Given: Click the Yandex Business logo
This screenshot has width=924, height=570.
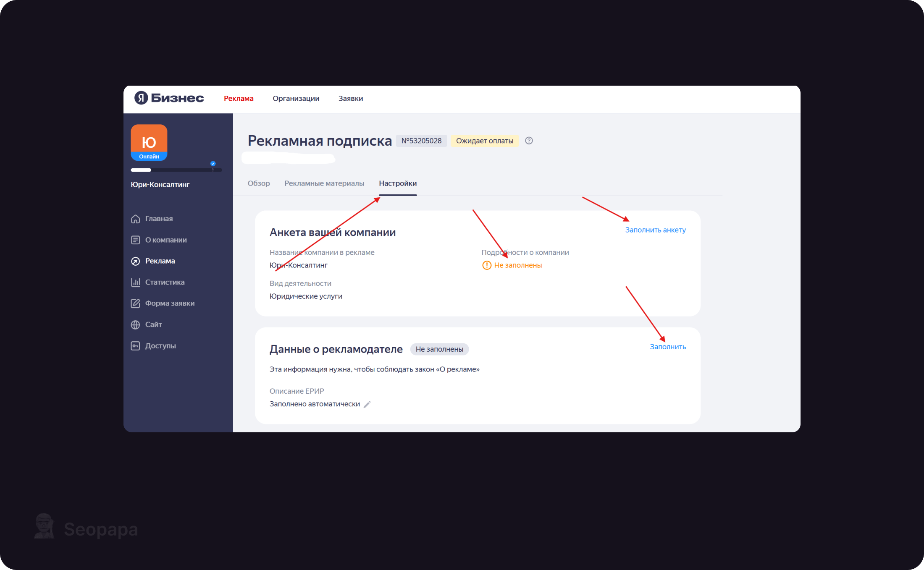Looking at the screenshot, I should [x=169, y=98].
